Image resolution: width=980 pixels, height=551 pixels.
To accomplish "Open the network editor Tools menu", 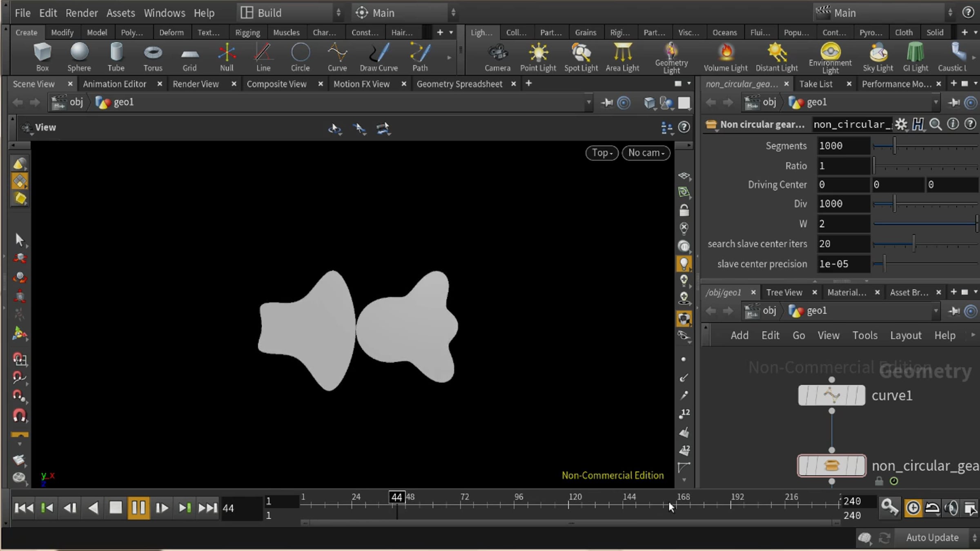I will point(865,335).
